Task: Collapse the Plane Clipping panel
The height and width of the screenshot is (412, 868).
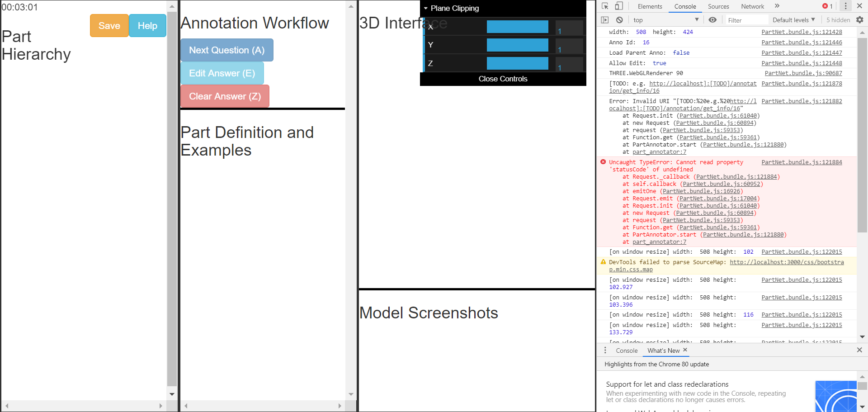Action: [x=425, y=8]
